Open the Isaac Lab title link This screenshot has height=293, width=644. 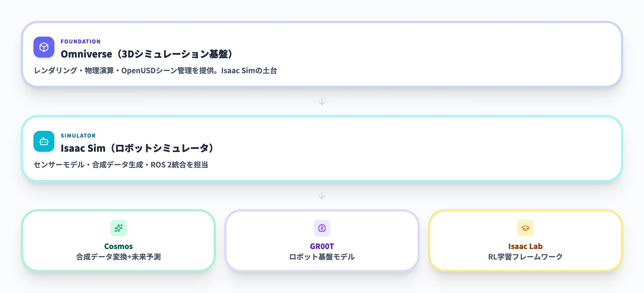point(525,246)
